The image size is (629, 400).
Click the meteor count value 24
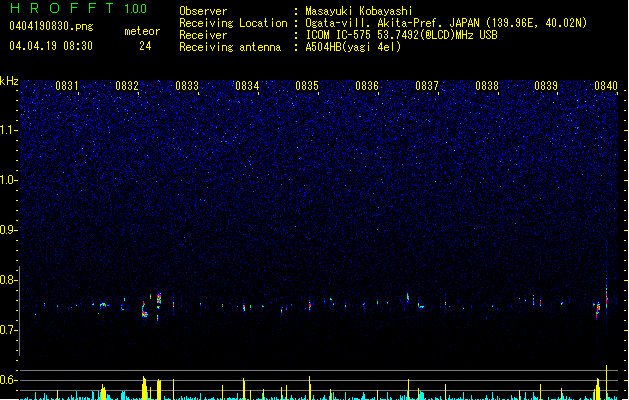point(145,46)
